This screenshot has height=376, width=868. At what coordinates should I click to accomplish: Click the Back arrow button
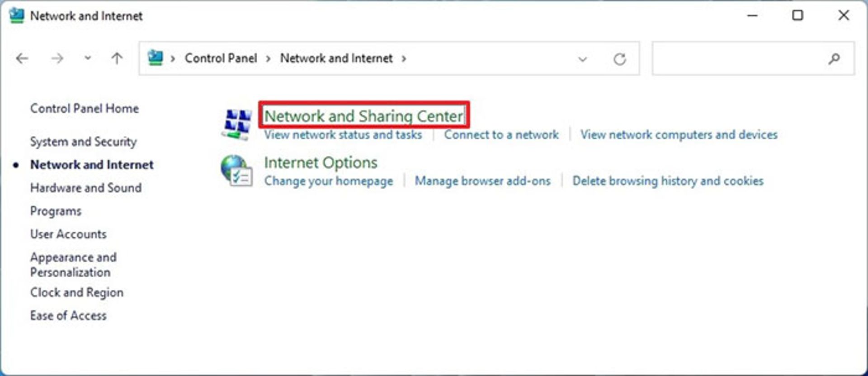[22, 58]
